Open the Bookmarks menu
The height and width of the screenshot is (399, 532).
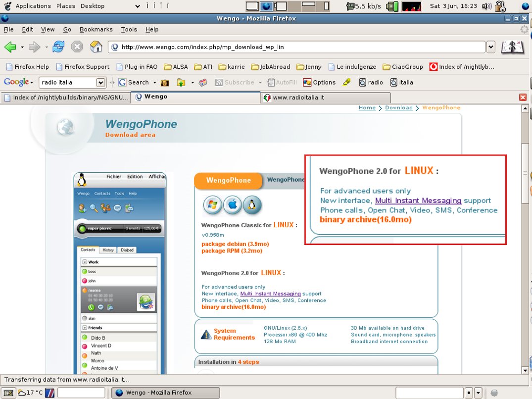96,30
